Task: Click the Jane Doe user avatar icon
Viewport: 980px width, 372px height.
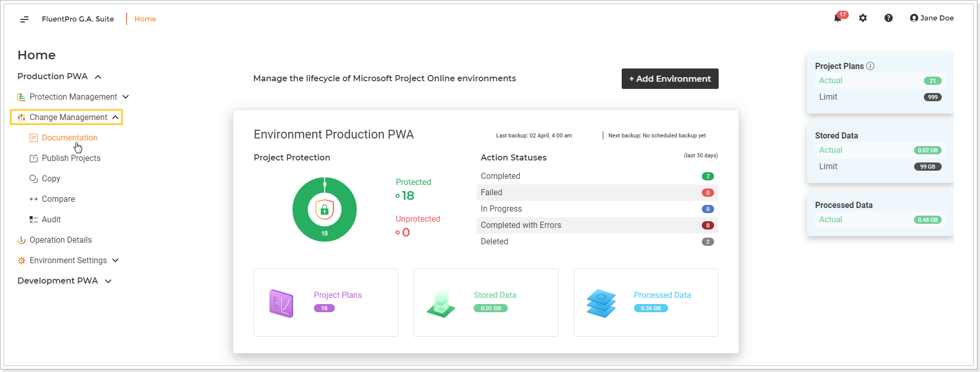Action: [x=914, y=18]
